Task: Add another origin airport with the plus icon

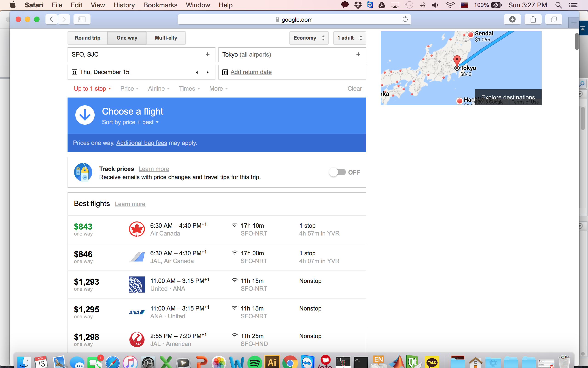Action: click(207, 55)
